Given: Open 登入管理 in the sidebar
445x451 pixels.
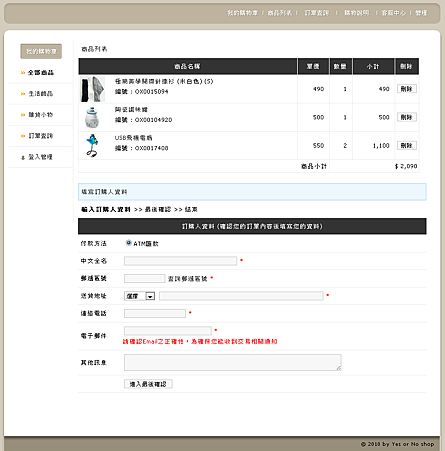Looking at the screenshot, I should (x=41, y=157).
